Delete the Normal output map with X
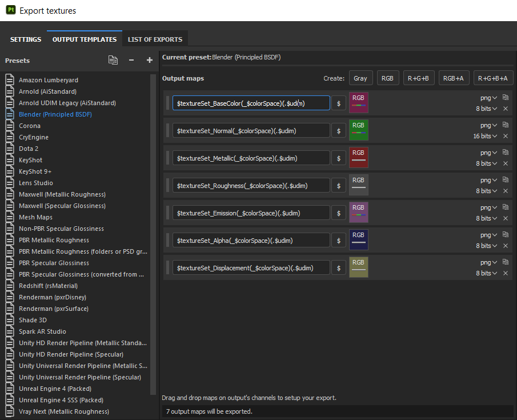The image size is (517, 420). [506, 136]
